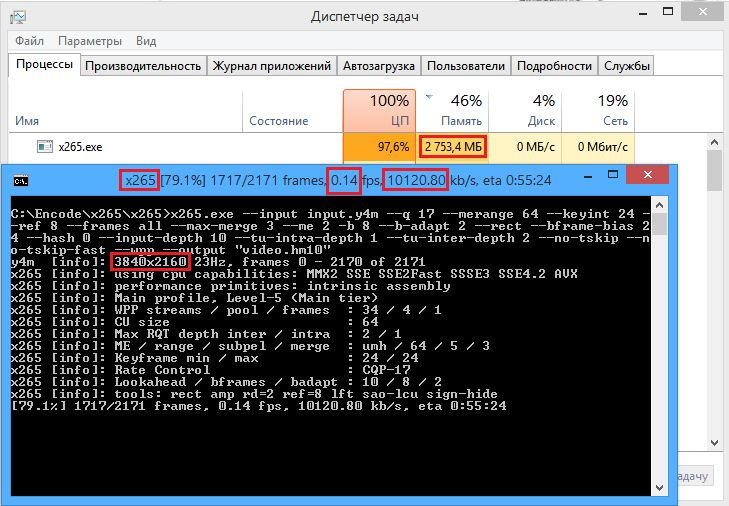Image resolution: width=729 pixels, height=506 pixels.
Task: Click console scrollbar down arrow
Action: coord(659,488)
